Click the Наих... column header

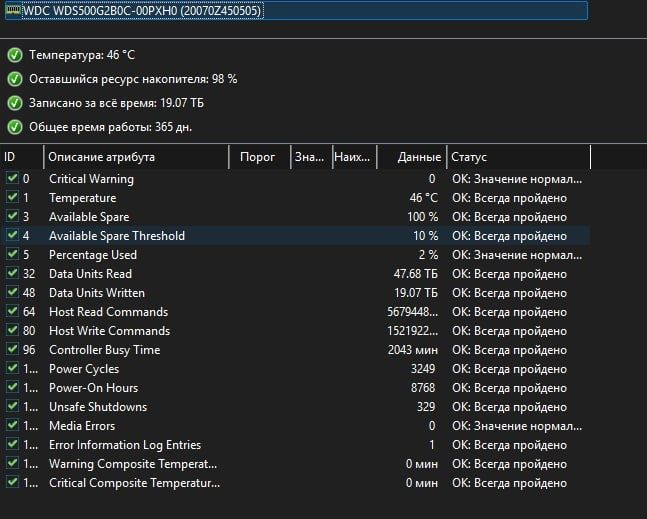[x=355, y=157]
